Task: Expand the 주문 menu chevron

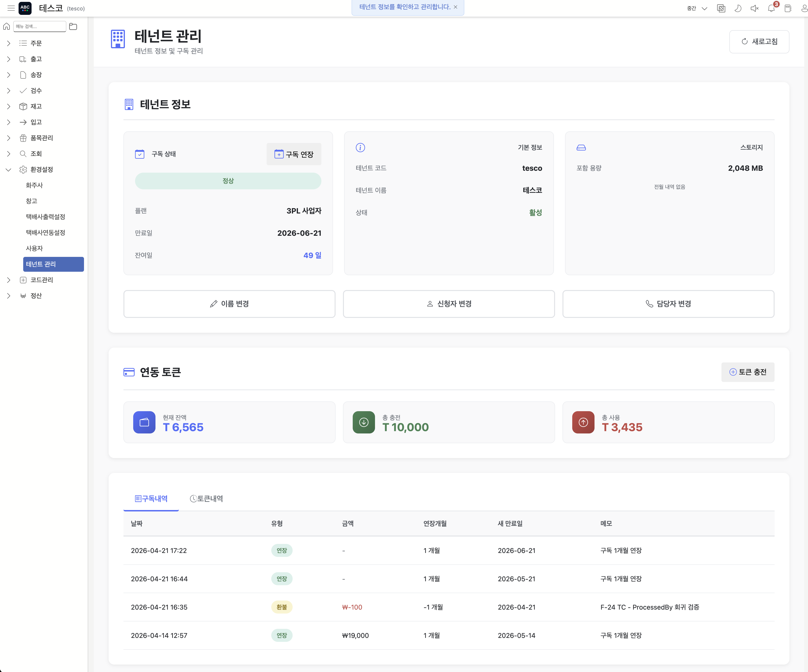Action: point(8,43)
